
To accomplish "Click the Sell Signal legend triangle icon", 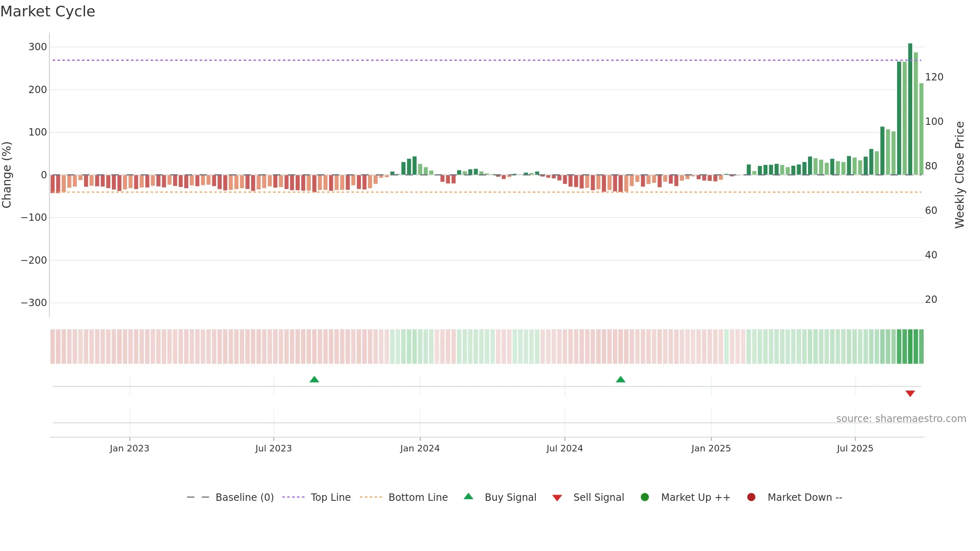I will pyautogui.click(x=557, y=498).
